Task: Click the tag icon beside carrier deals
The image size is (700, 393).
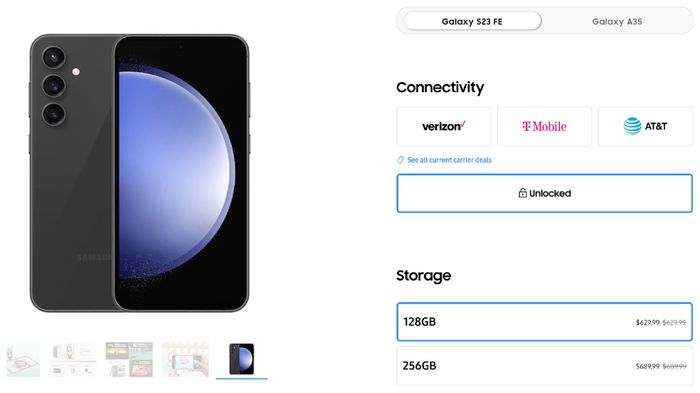Action: tap(400, 160)
